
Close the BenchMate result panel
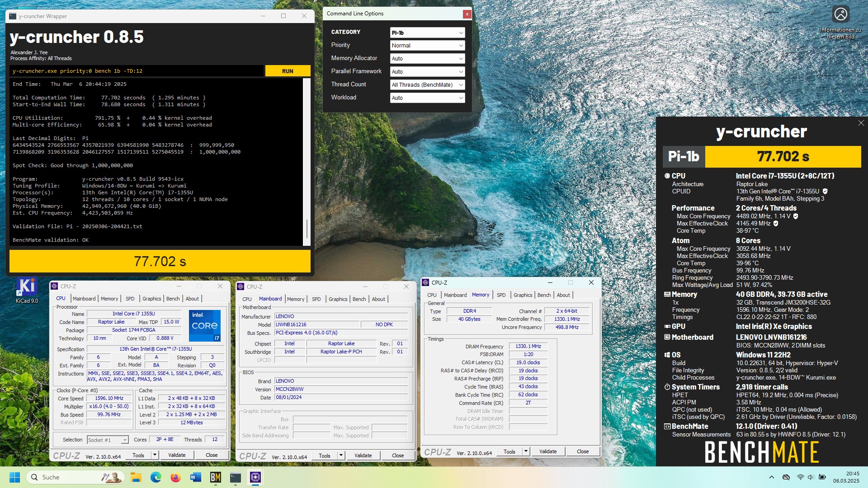[861, 123]
